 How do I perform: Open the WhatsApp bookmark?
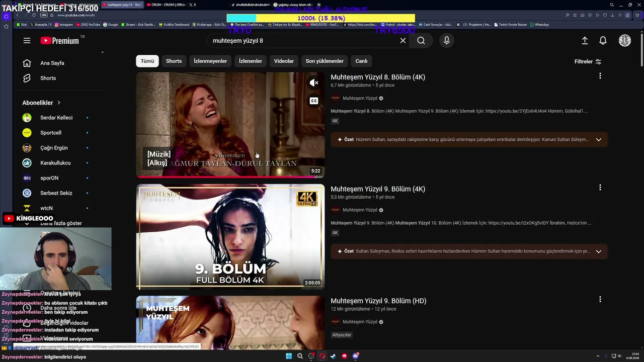point(539,25)
